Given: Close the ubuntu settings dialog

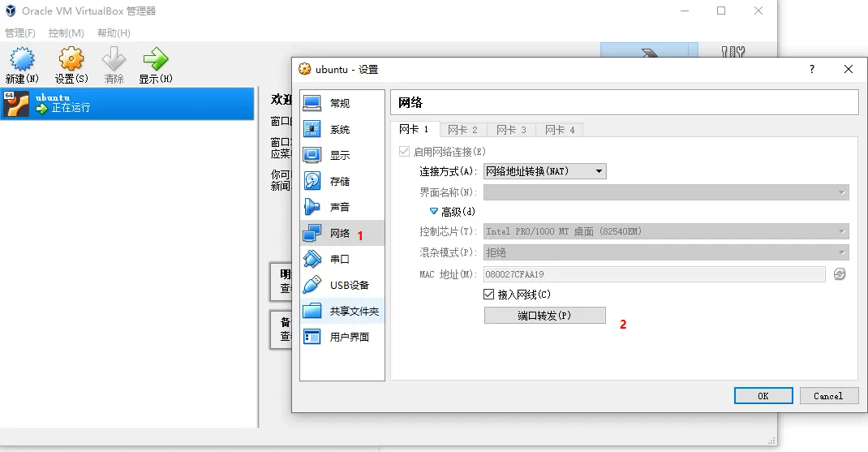Looking at the screenshot, I should 848,69.
